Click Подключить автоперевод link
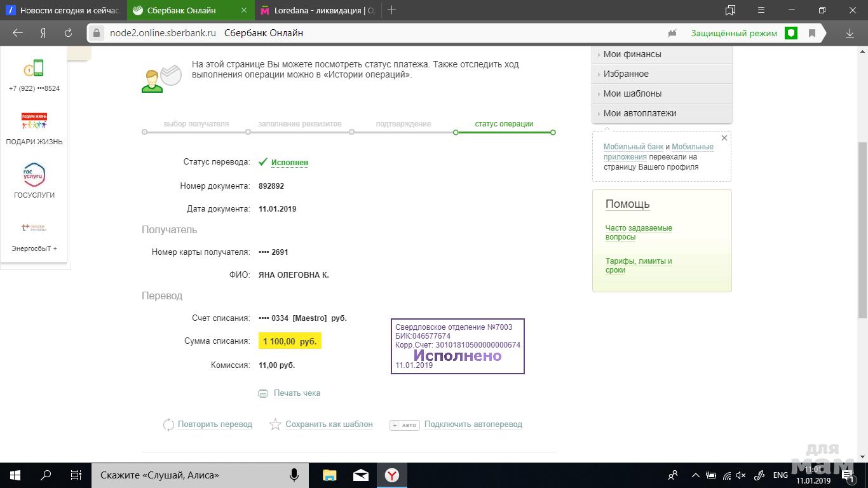868x488 pixels. [x=473, y=424]
